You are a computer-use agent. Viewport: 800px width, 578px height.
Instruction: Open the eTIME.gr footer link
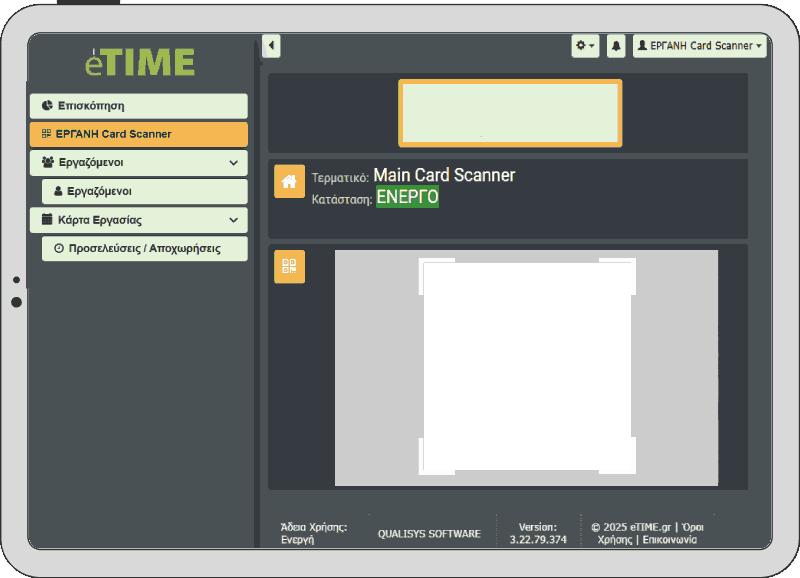click(x=651, y=527)
